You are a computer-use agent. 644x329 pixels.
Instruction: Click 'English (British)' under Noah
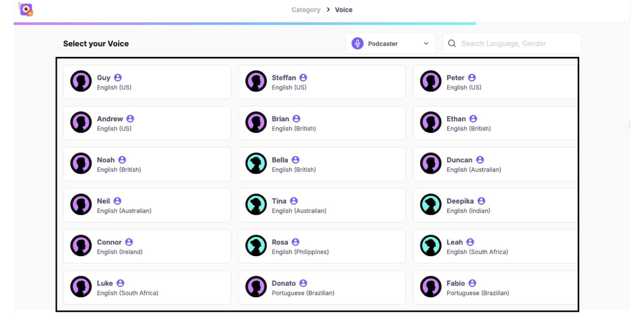coord(119,170)
